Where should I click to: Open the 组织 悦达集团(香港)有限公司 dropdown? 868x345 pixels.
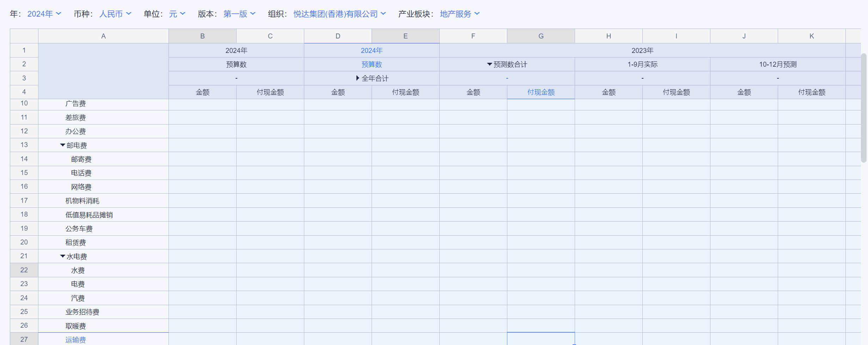tap(339, 14)
